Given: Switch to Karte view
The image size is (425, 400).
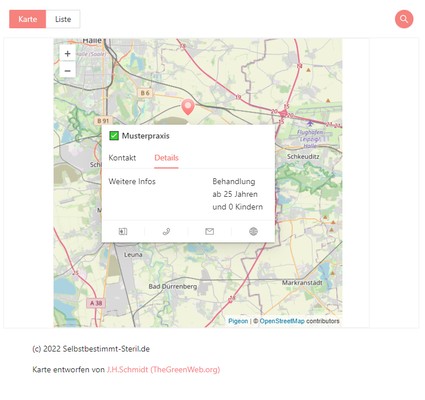Looking at the screenshot, I should [28, 19].
